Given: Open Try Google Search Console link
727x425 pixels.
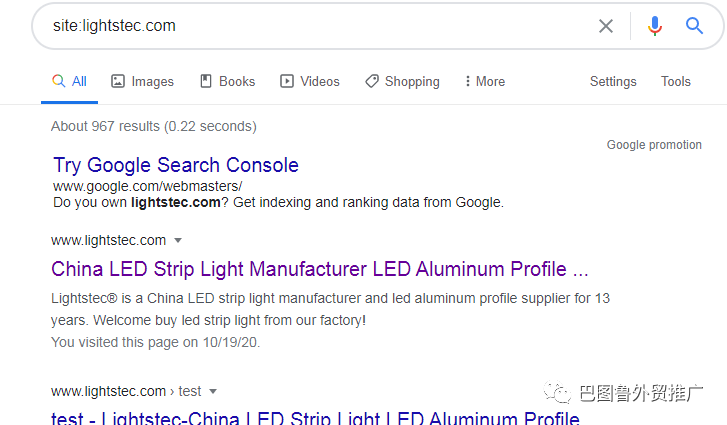Looking at the screenshot, I should coord(176,165).
